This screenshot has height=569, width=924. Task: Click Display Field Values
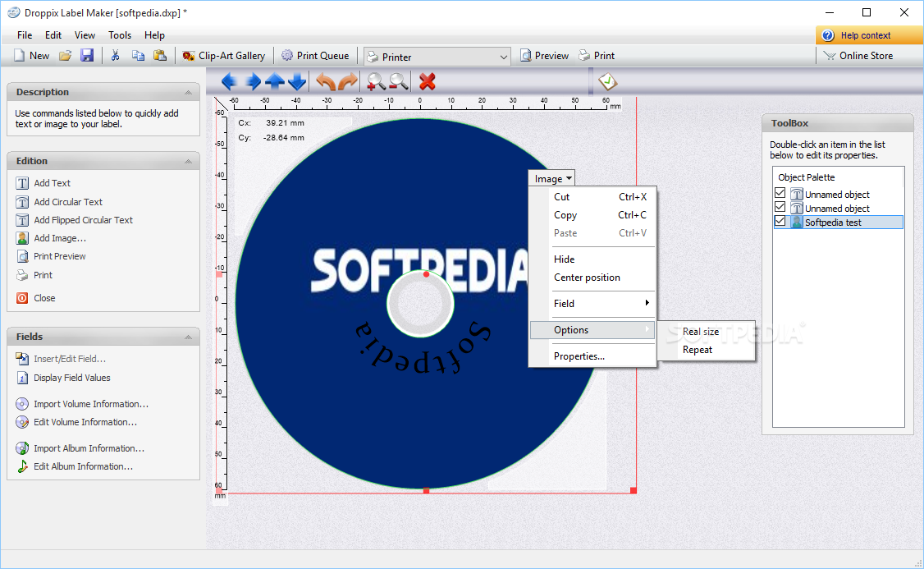click(x=64, y=378)
